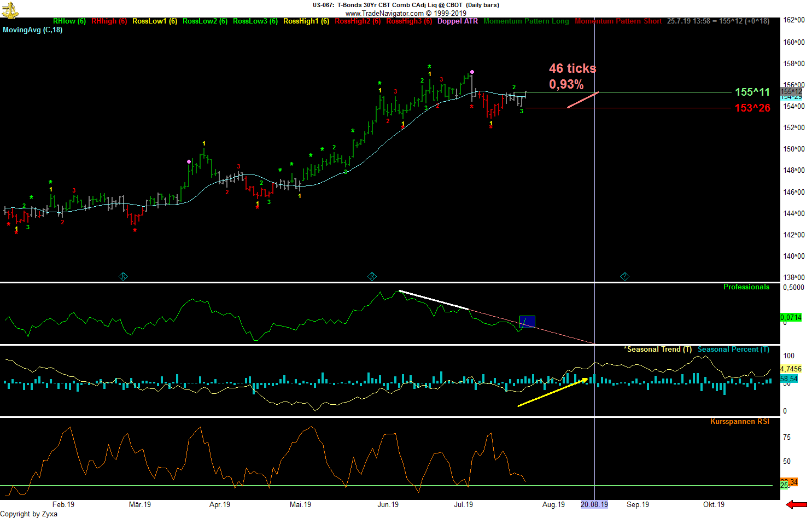Click the Seasonal Percent (T) label

tap(733, 350)
